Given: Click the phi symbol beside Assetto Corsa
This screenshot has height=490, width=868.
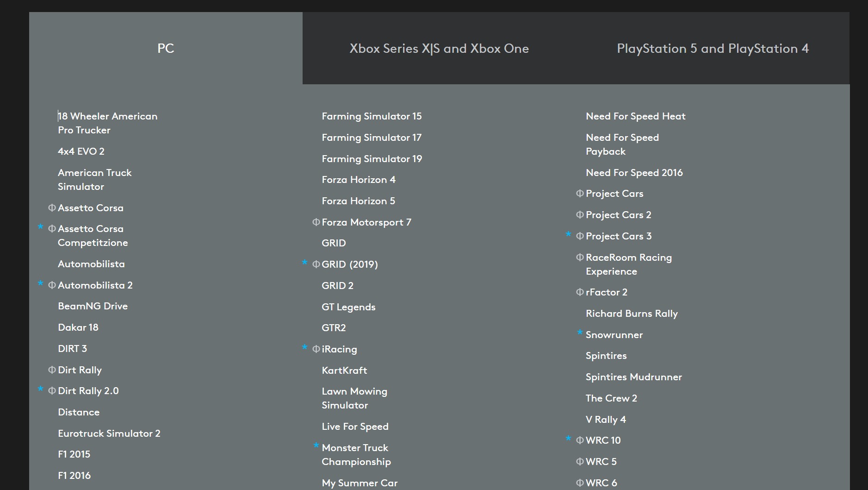Looking at the screenshot, I should [x=52, y=208].
